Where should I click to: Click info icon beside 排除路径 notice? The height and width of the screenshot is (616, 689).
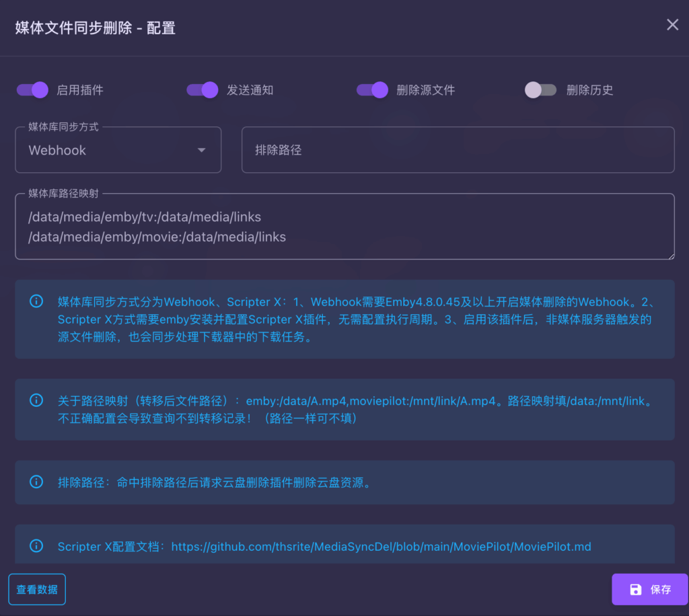pyautogui.click(x=36, y=482)
